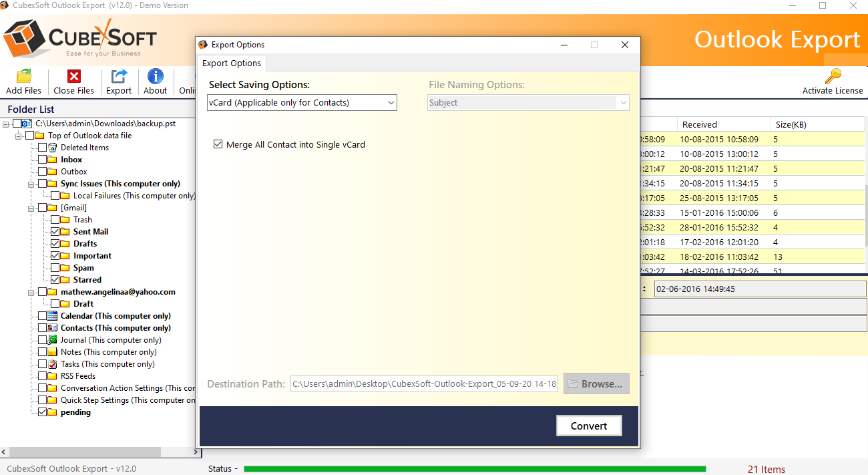The width and height of the screenshot is (868, 475).
Task: Click the Convert button
Action: [x=589, y=426]
